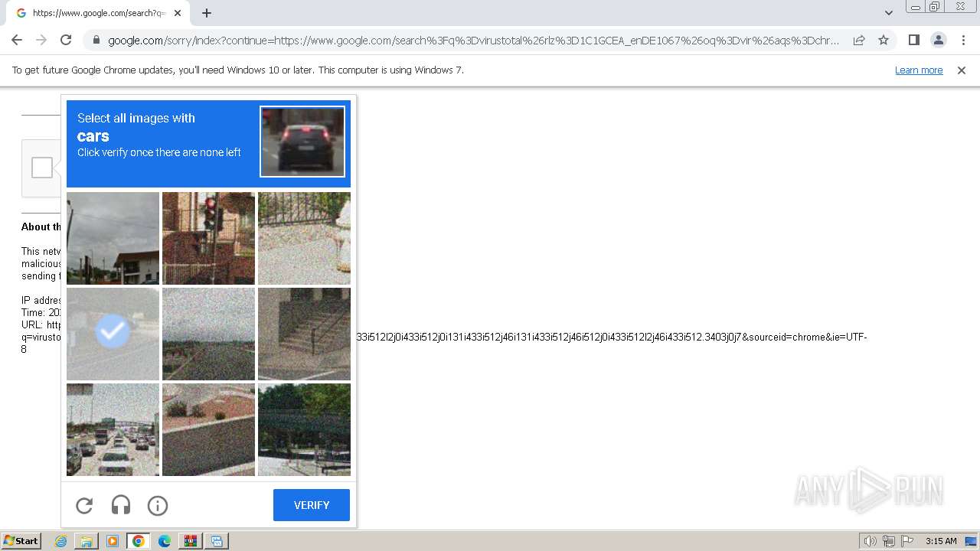This screenshot has height=551, width=980.
Task: Focus the address bar URL
Action: click(473, 41)
